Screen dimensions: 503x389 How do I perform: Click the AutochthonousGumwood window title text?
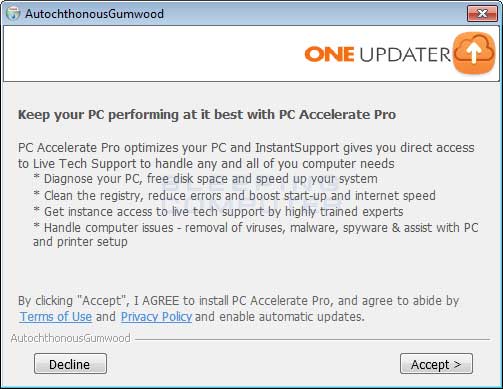(94, 14)
